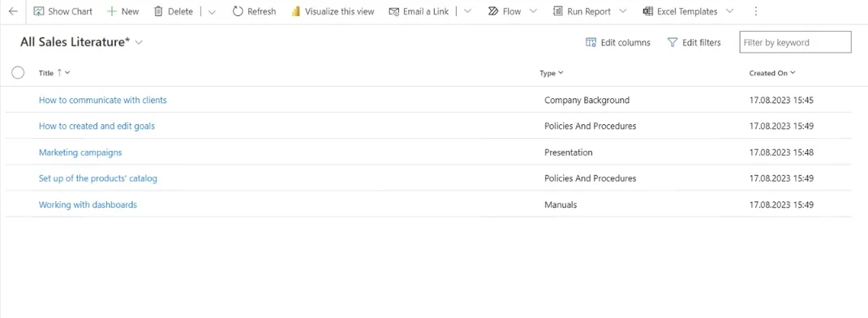Open How to communicate with clients record
Image resolution: width=868 pixels, height=318 pixels.
102,101
